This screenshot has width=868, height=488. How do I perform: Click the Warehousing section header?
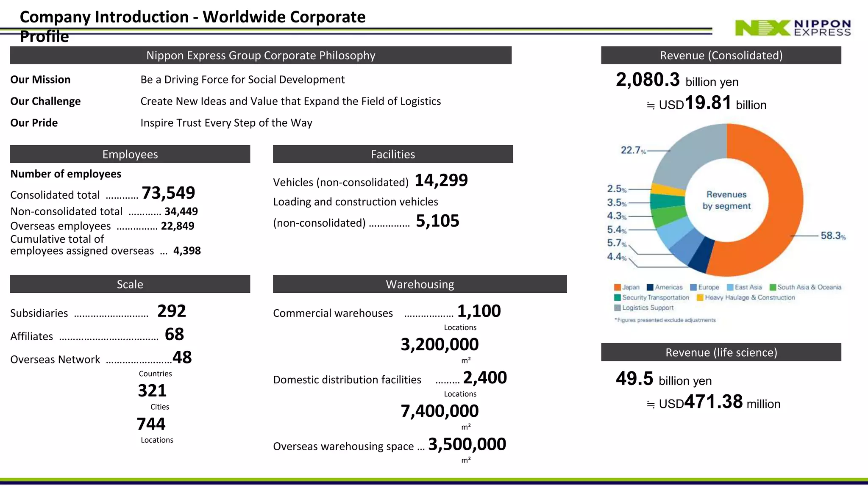pyautogui.click(x=420, y=284)
